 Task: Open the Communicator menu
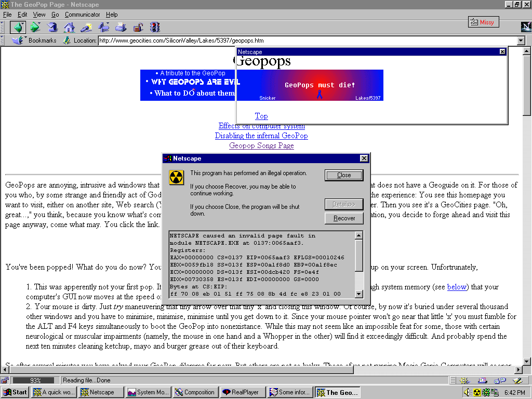click(83, 15)
